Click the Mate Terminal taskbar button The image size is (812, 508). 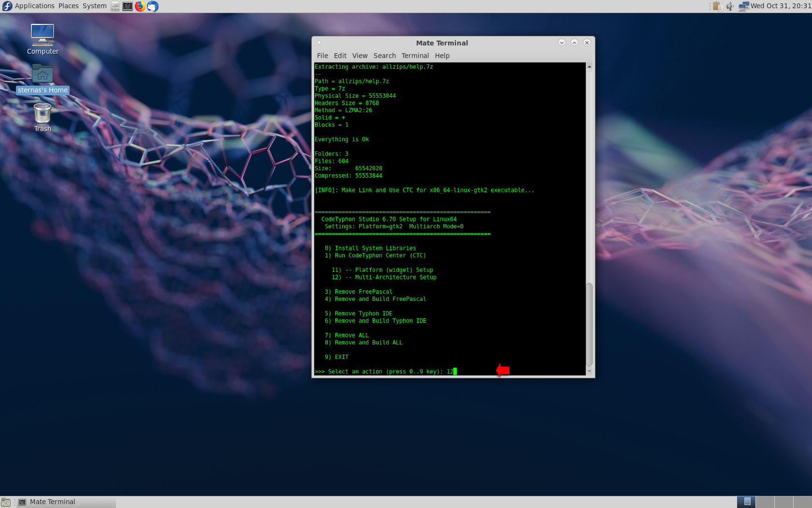(67, 502)
